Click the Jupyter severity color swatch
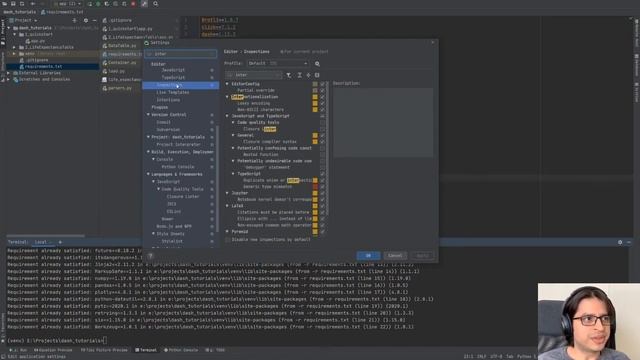Image resolution: width=640 pixels, height=360 pixels. [315, 193]
